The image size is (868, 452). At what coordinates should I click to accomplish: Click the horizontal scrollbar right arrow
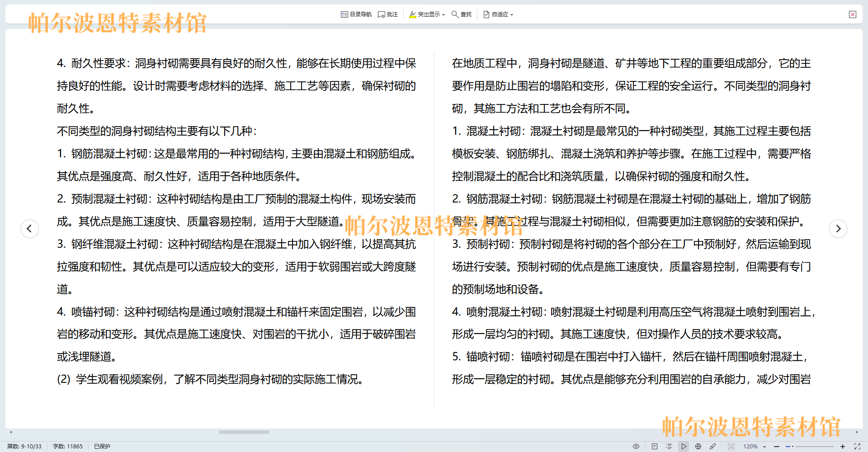[x=857, y=432]
